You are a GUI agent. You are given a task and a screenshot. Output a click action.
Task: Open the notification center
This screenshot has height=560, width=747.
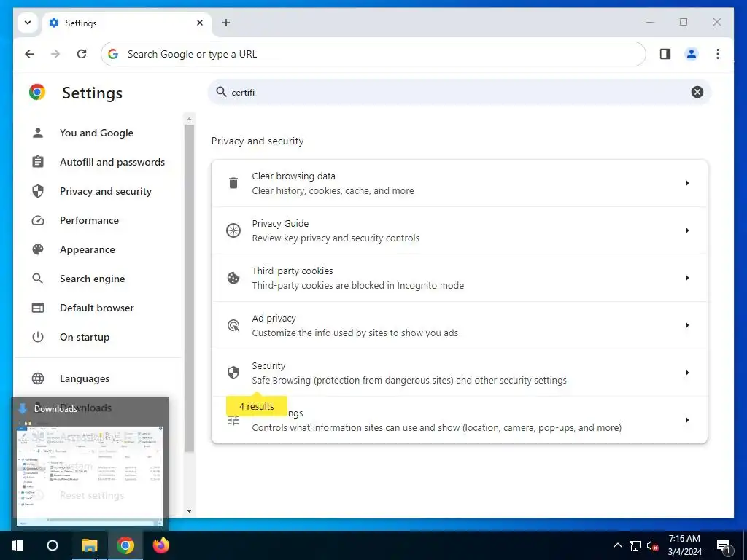724,546
